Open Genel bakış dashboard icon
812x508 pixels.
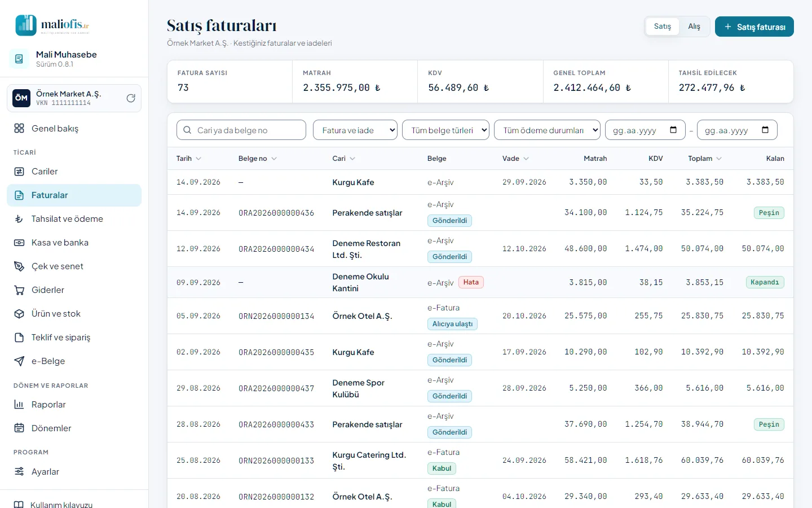pos(19,129)
